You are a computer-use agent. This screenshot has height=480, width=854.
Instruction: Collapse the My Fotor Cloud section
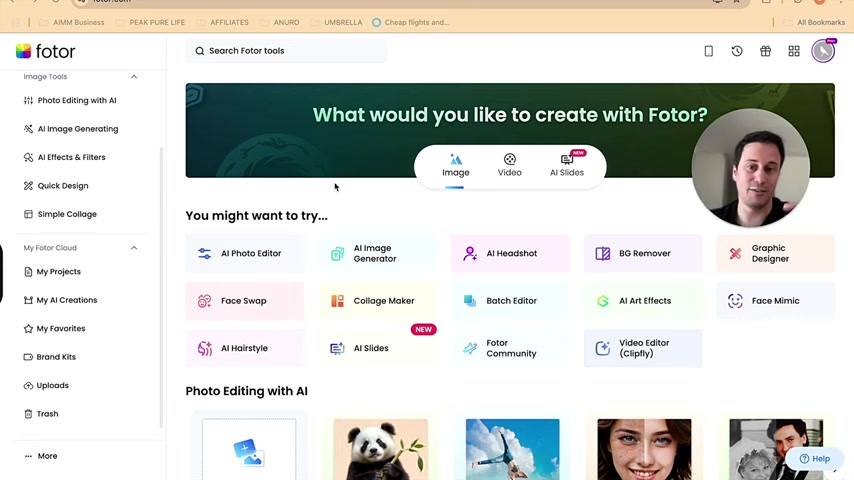134,248
